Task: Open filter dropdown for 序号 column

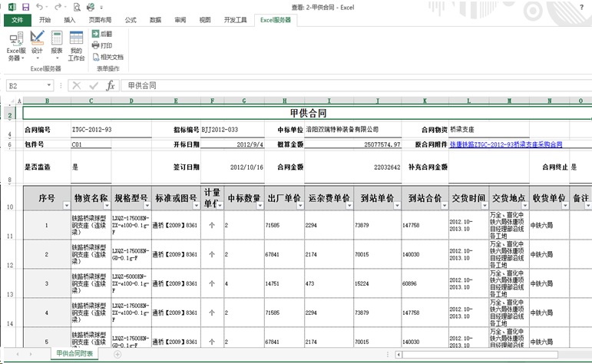Action: coord(67,206)
